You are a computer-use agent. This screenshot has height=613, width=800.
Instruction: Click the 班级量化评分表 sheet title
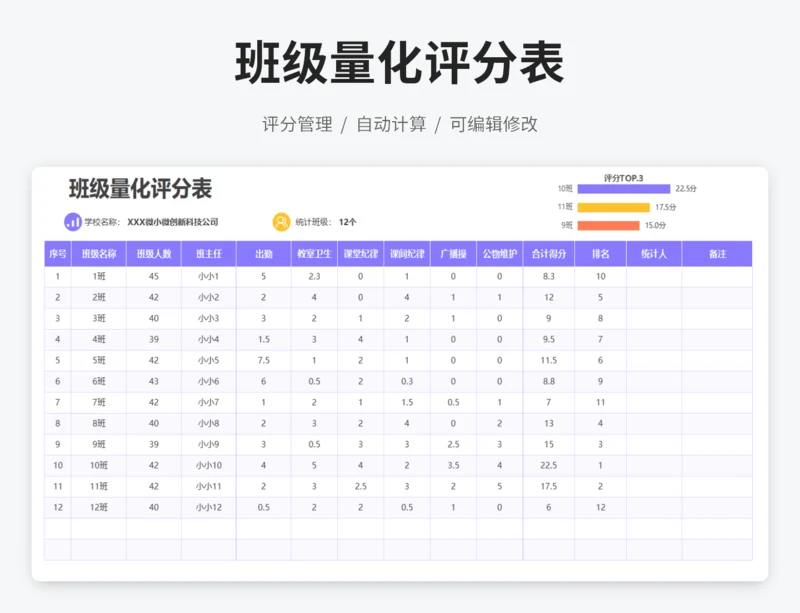click(140, 189)
